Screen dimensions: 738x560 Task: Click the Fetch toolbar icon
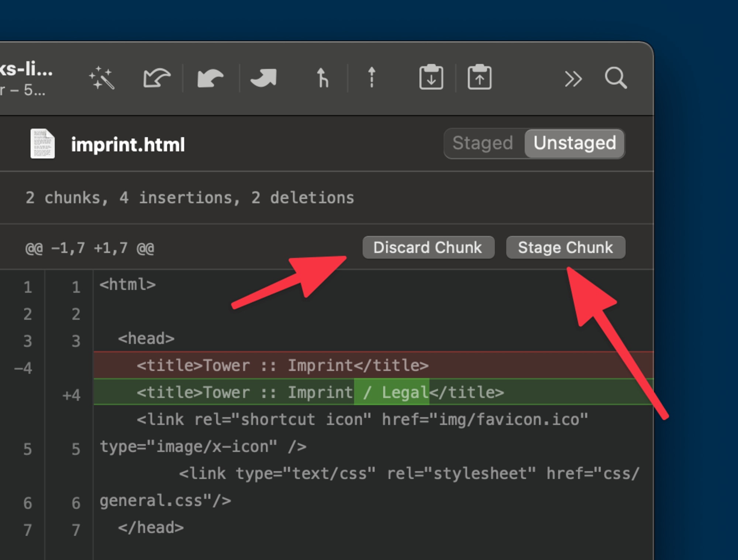[156, 78]
